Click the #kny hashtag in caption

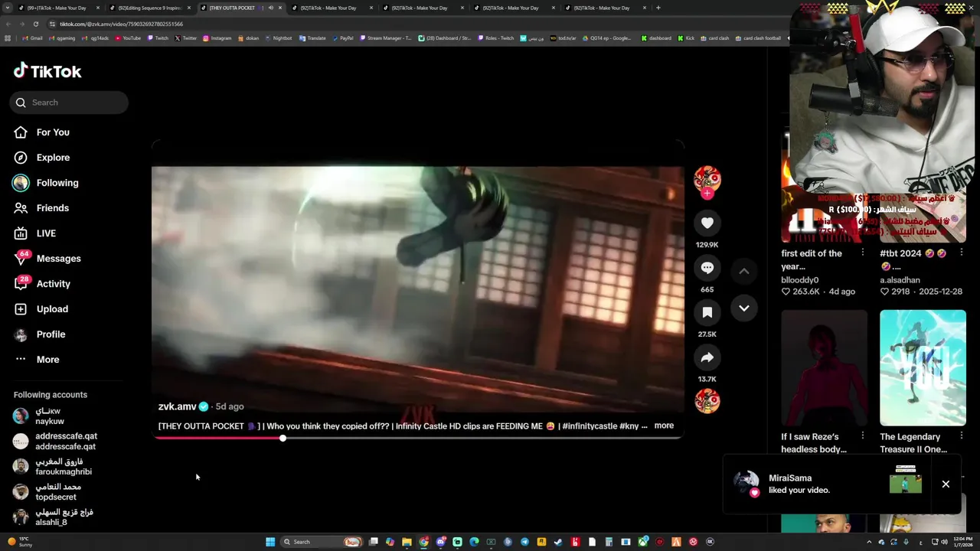(x=629, y=426)
